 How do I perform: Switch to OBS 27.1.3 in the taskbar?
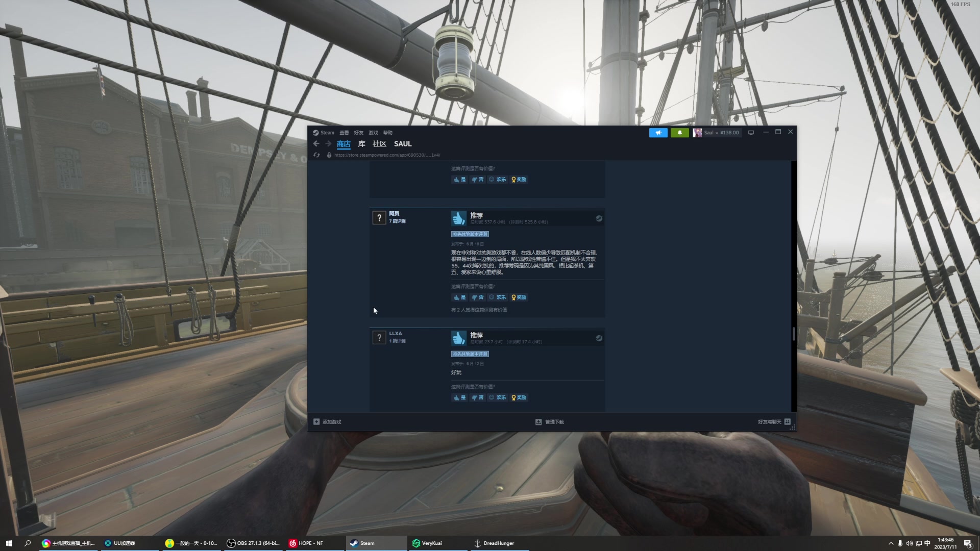(254, 543)
